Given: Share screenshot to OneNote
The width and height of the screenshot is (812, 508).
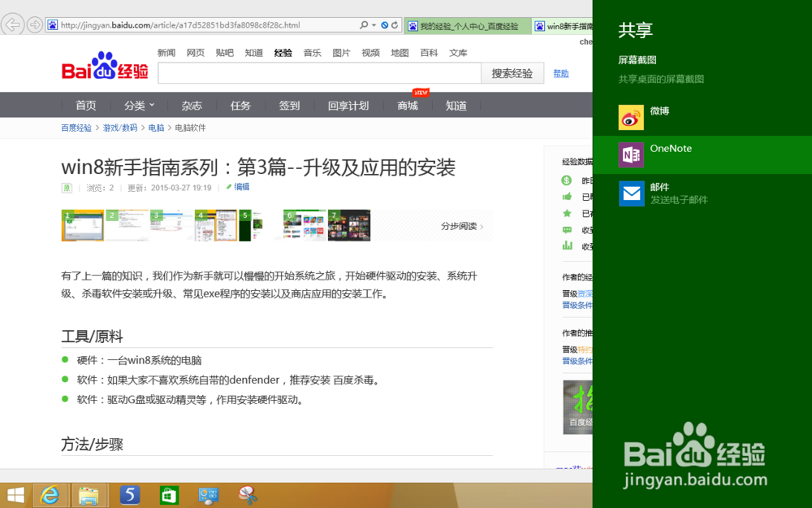Looking at the screenshot, I should point(702,154).
